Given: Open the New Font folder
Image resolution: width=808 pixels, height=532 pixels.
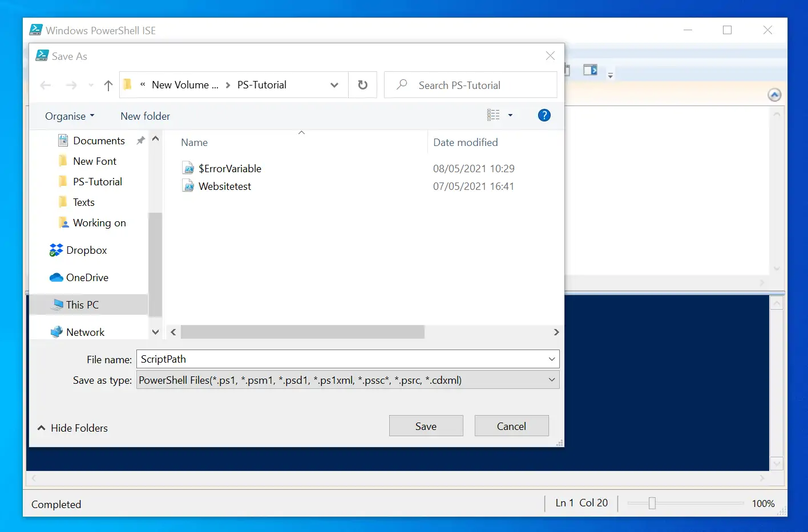Looking at the screenshot, I should pyautogui.click(x=95, y=161).
